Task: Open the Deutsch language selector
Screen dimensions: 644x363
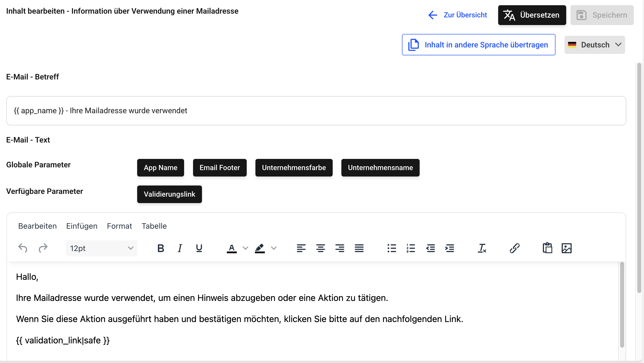Action: (595, 45)
